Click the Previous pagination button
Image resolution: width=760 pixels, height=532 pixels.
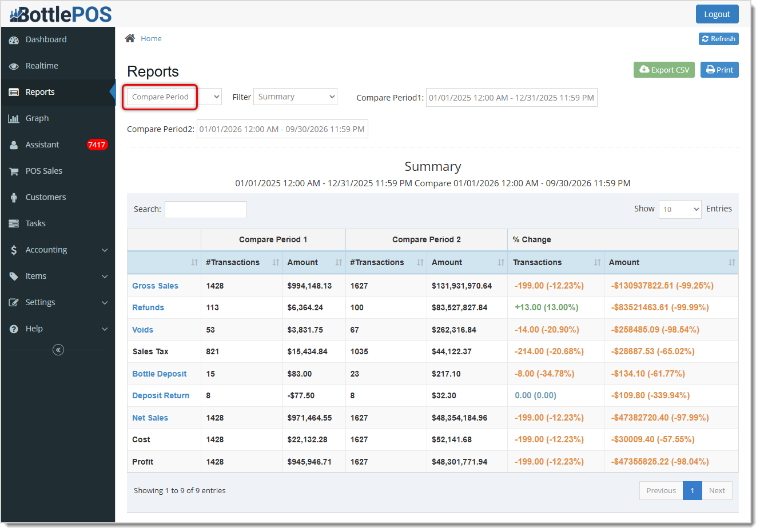pyautogui.click(x=661, y=490)
